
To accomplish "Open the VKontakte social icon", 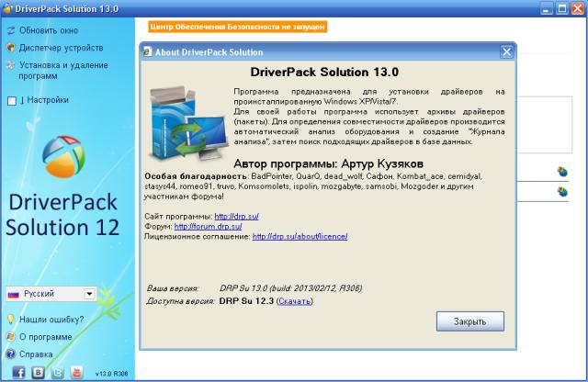I will point(38,372).
